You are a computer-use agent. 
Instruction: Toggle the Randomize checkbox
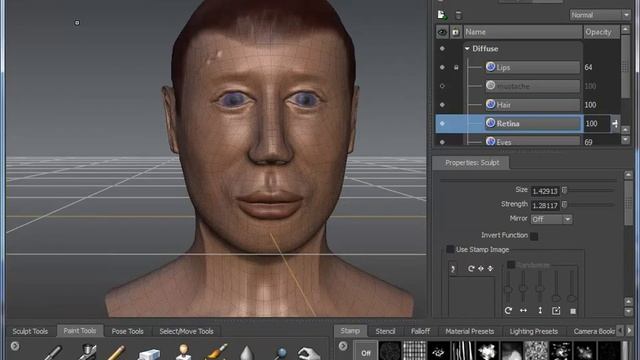(x=511, y=265)
